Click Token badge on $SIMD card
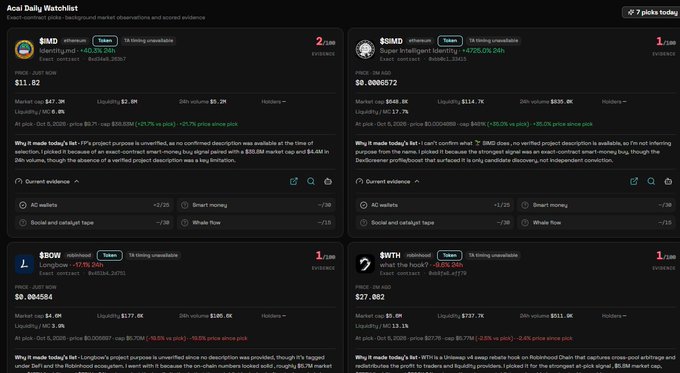The height and width of the screenshot is (373, 680). coord(450,41)
